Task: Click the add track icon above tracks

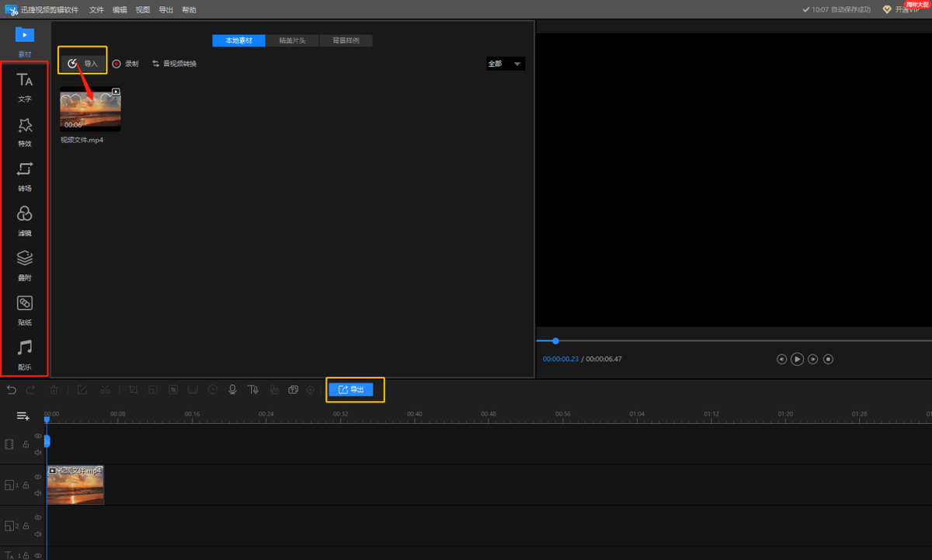Action: pyautogui.click(x=23, y=416)
